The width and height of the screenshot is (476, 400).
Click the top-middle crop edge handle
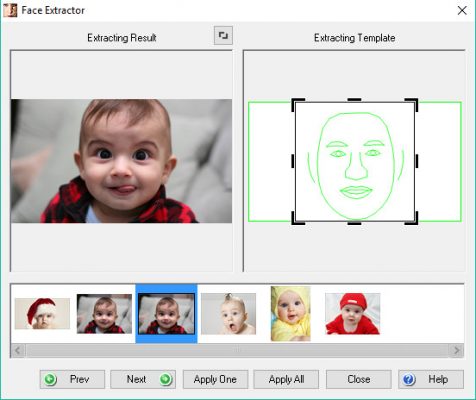pos(354,100)
